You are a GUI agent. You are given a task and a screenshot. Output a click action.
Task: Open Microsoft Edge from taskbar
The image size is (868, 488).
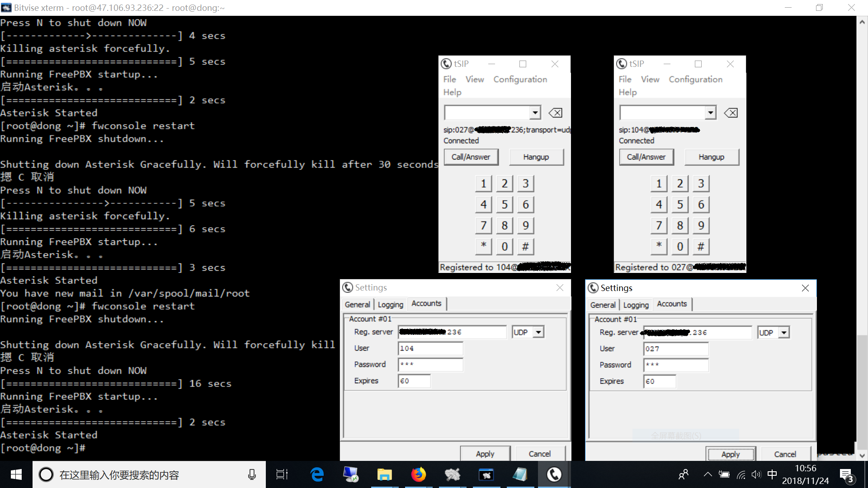pos(317,474)
